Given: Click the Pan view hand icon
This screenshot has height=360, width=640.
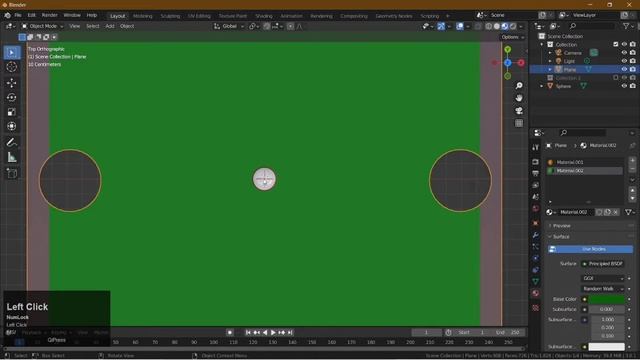Looking at the screenshot, I should click(519, 98).
